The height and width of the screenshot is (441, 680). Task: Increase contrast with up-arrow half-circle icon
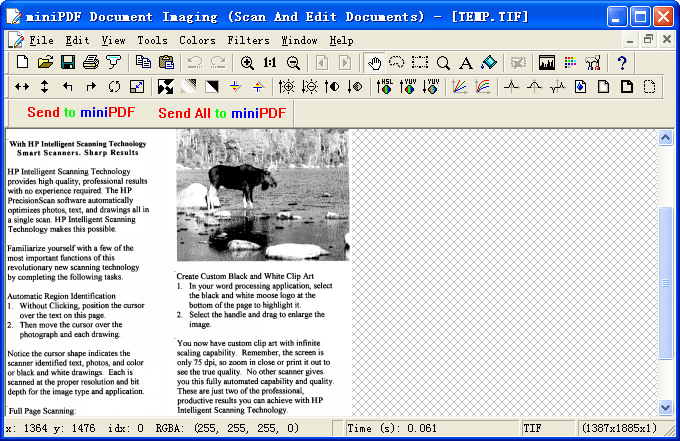[332, 87]
